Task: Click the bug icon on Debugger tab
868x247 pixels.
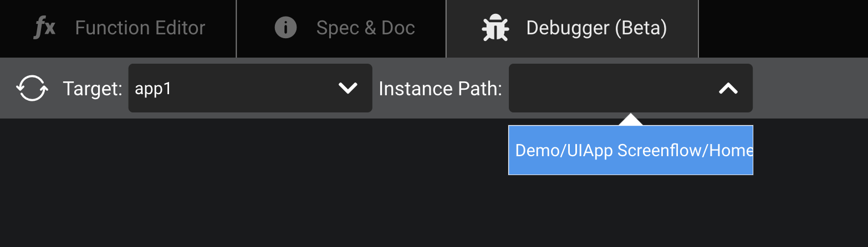Action: [x=495, y=28]
